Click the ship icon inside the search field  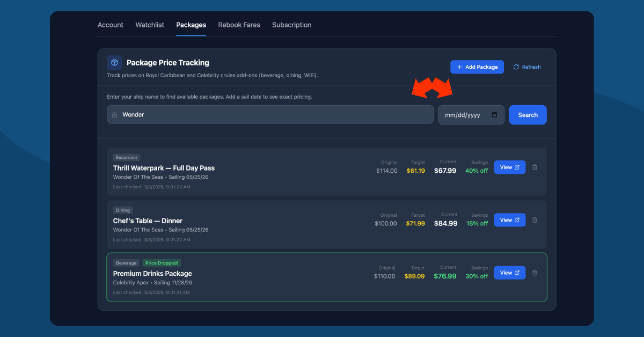coord(114,114)
